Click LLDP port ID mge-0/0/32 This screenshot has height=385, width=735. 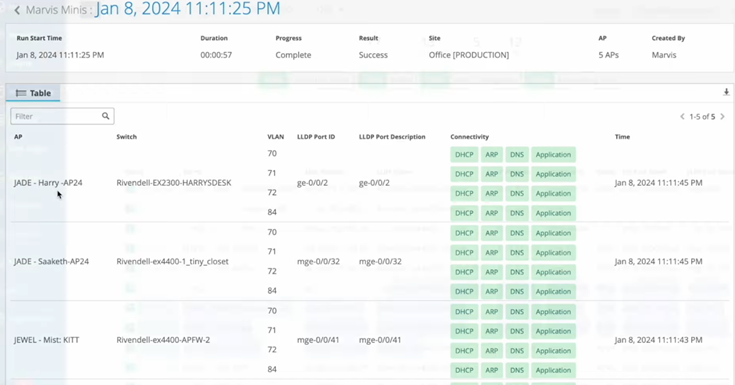318,261
